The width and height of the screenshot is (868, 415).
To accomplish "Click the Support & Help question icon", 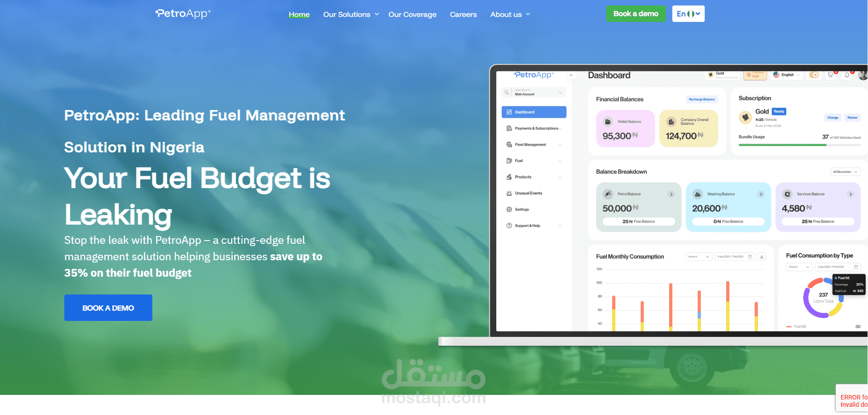I will point(509,226).
